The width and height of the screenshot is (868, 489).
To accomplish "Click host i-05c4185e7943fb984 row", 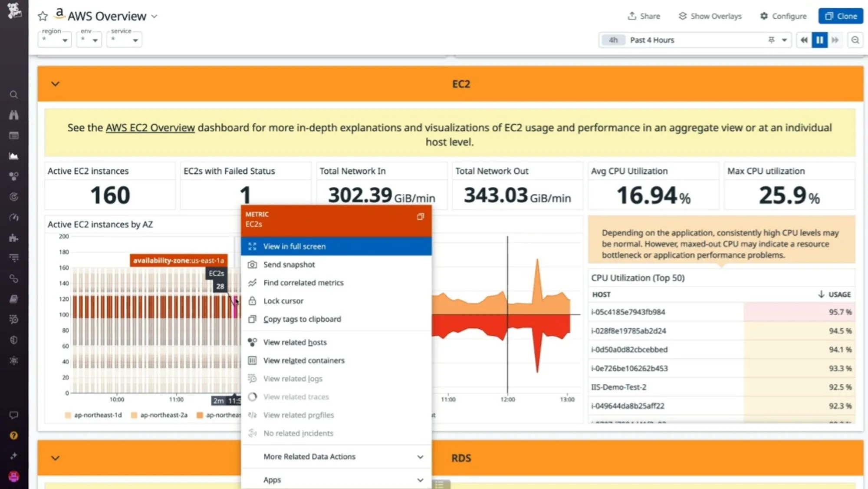I will pyautogui.click(x=721, y=312).
